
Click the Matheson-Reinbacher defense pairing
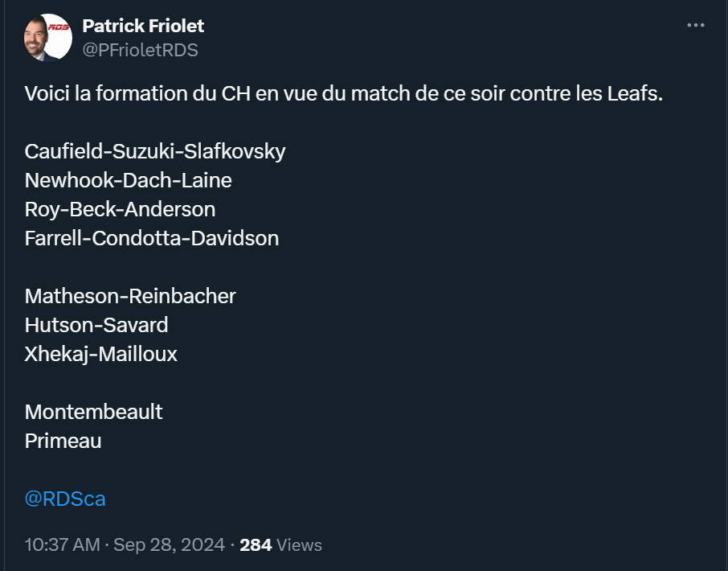click(x=130, y=296)
